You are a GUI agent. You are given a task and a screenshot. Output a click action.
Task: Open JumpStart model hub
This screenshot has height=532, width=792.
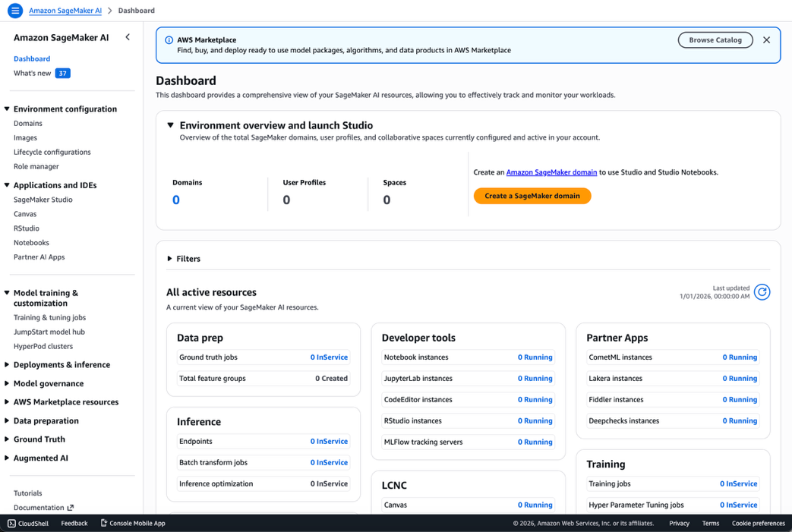pyautogui.click(x=49, y=332)
